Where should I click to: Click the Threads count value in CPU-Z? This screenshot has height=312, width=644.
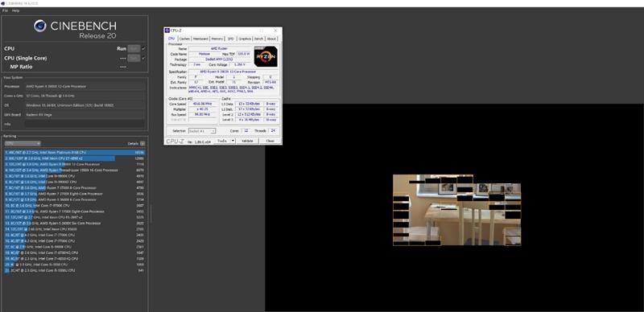point(273,131)
